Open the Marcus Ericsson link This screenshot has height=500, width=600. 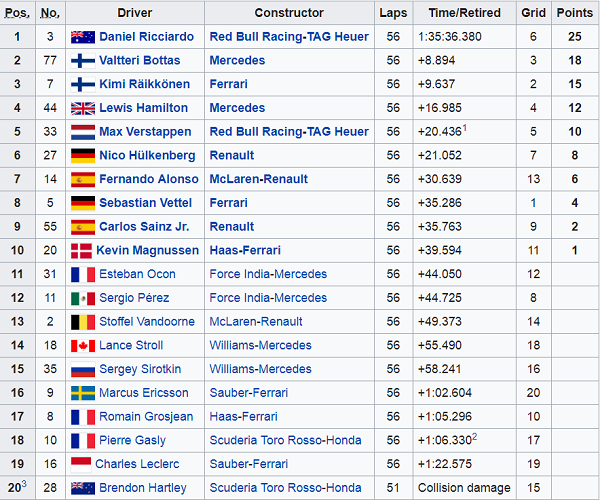point(144,393)
